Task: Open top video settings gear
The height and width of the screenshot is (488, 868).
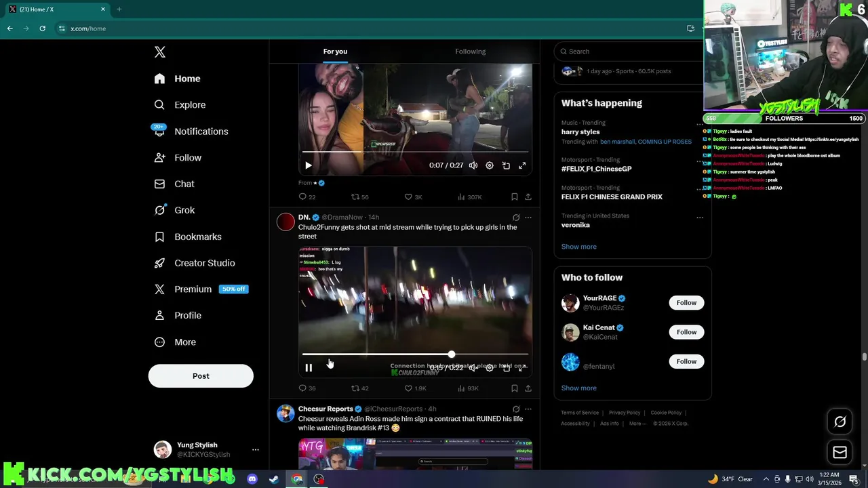Action: tap(490, 165)
